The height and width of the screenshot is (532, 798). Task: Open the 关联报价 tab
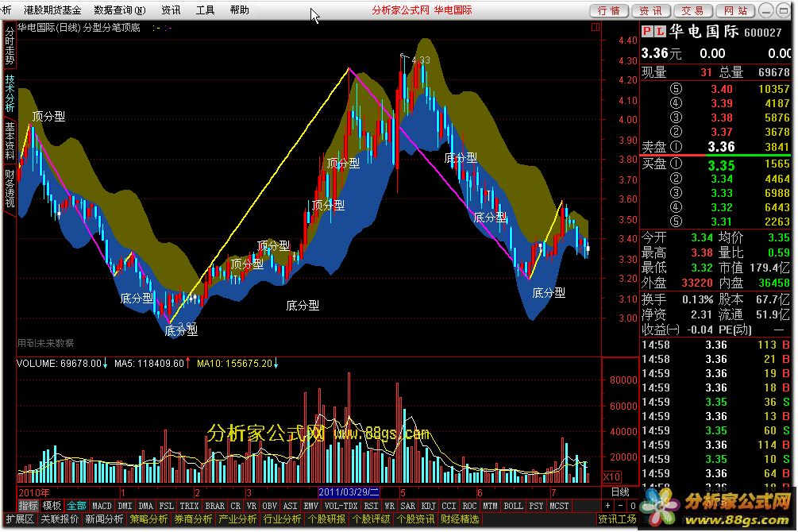(x=60, y=519)
